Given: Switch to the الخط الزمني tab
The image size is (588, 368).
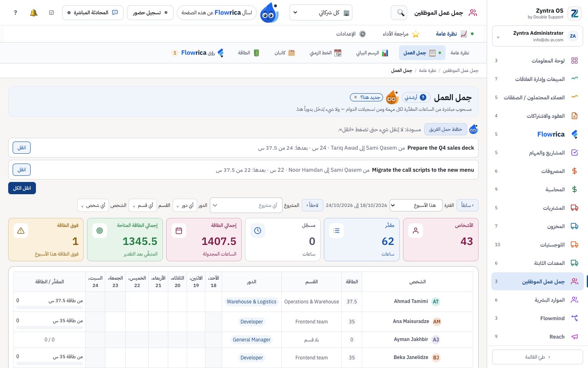Looking at the screenshot, I should pos(325,53).
